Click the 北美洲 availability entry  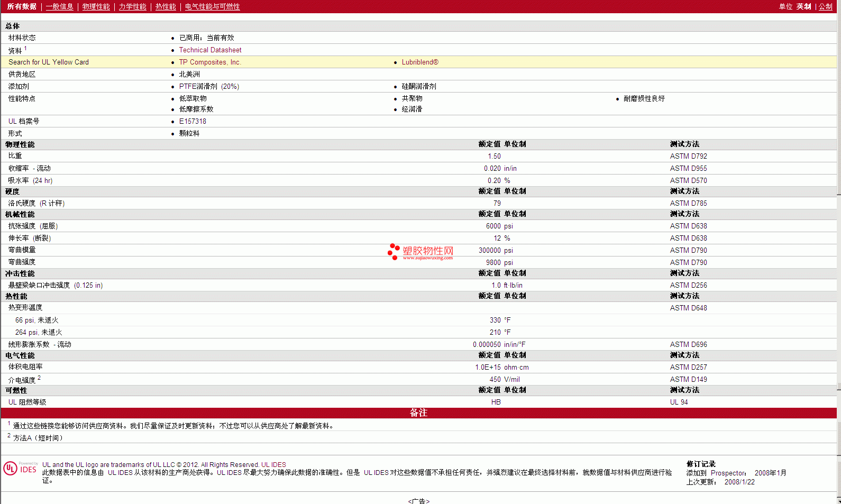(189, 75)
